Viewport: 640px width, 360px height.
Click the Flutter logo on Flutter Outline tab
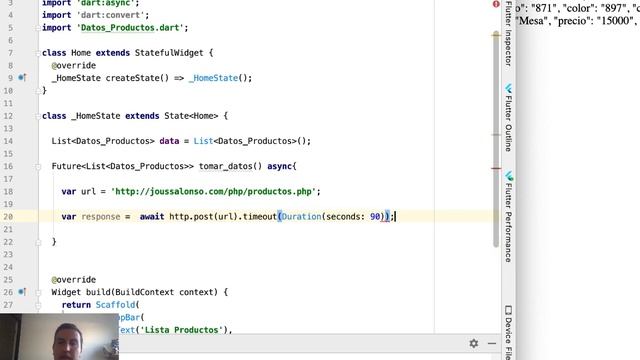tap(509, 89)
